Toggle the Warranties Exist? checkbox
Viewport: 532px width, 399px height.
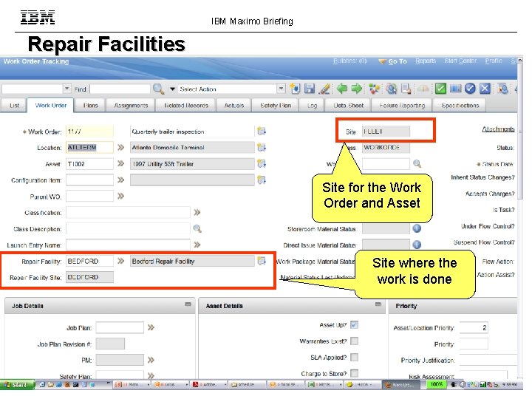354,341
